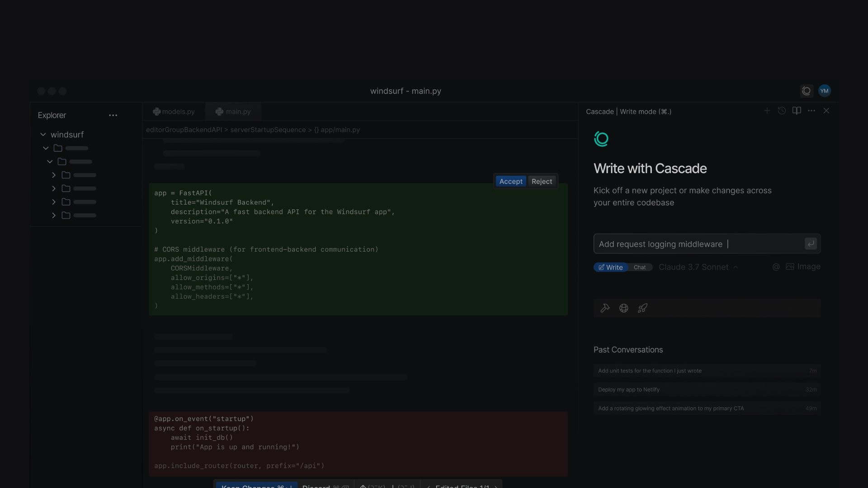The height and width of the screenshot is (488, 868).
Task: Click the open-book icon in Cascade header
Action: click(797, 111)
